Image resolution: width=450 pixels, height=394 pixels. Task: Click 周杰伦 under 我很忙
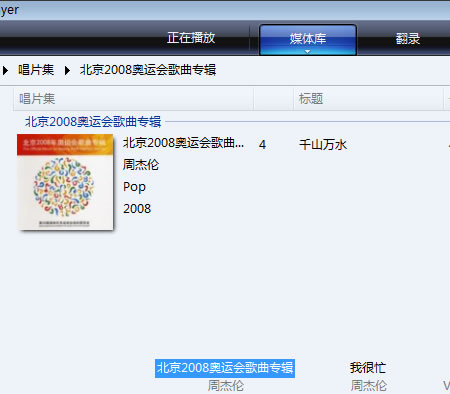coord(368,386)
